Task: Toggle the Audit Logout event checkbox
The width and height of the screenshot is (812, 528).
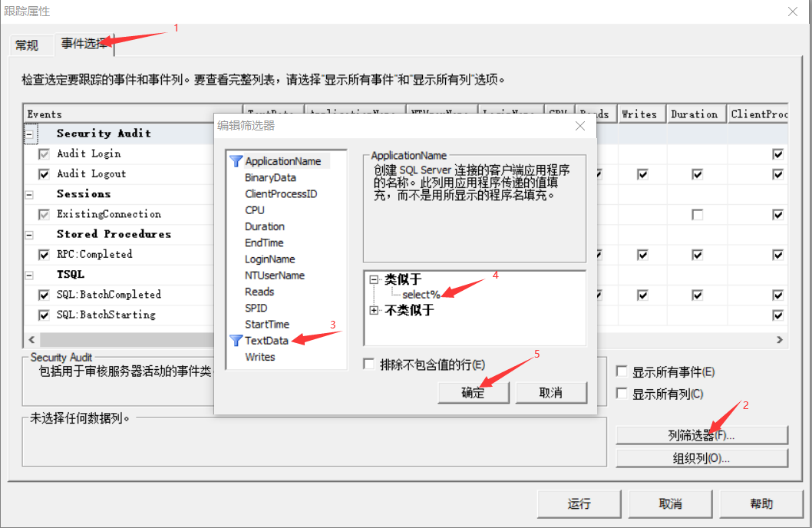Action: click(x=44, y=174)
